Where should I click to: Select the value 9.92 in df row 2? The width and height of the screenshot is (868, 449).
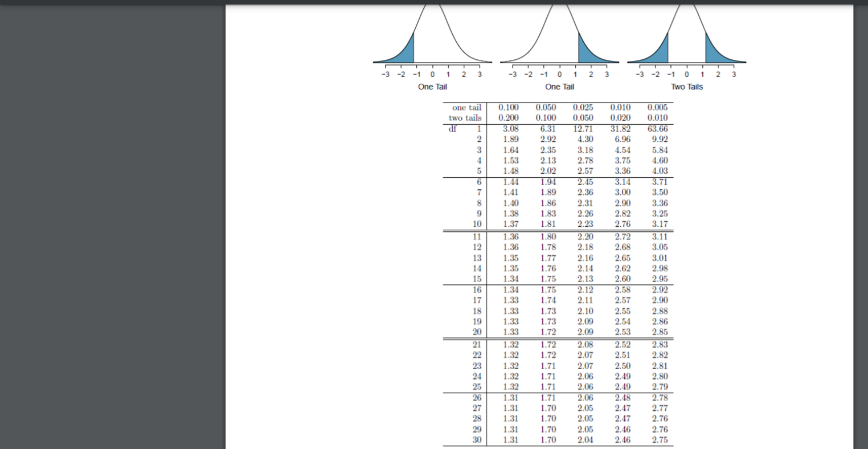660,139
